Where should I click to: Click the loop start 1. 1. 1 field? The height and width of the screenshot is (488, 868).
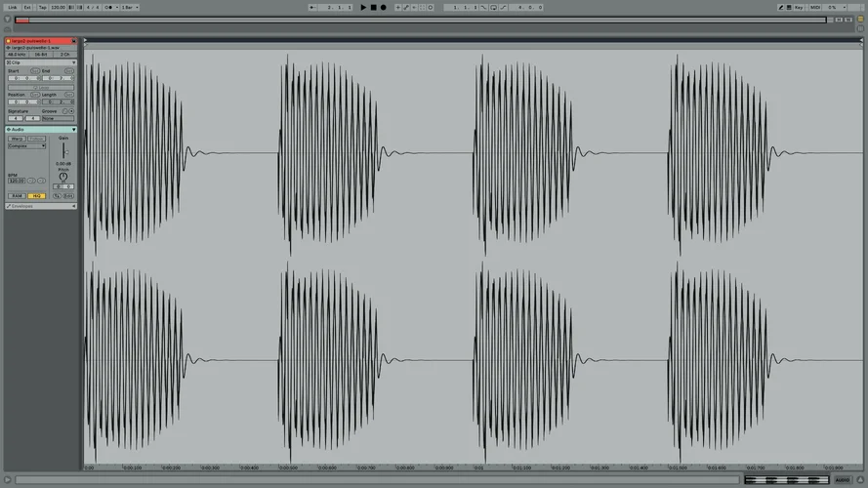pos(461,8)
